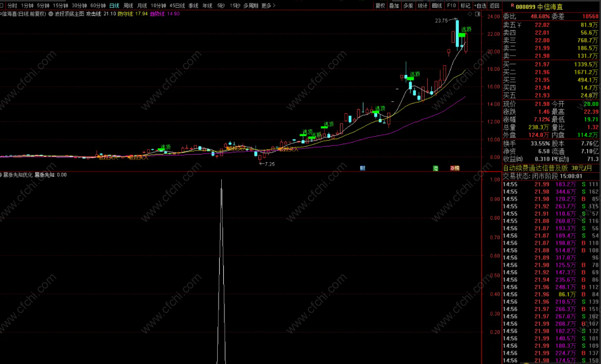Switch to the 年线 yearly chart tab
601x364 pixels.
(x=207, y=6)
